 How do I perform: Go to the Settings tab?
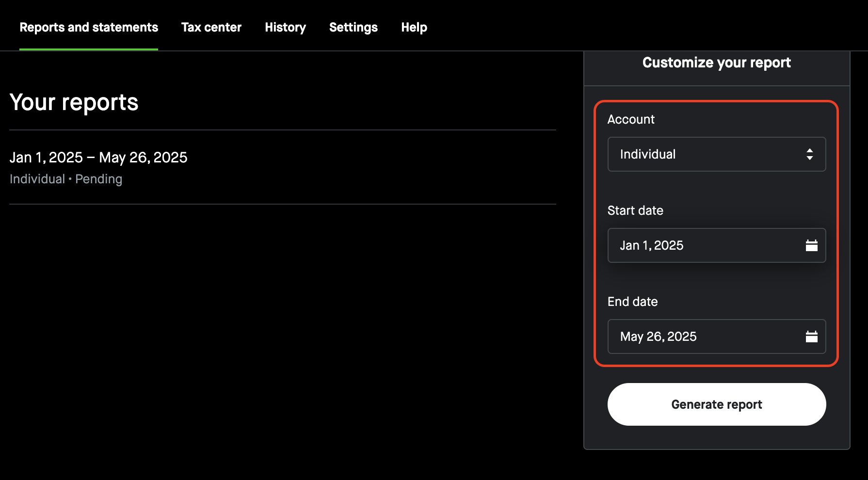(x=353, y=27)
